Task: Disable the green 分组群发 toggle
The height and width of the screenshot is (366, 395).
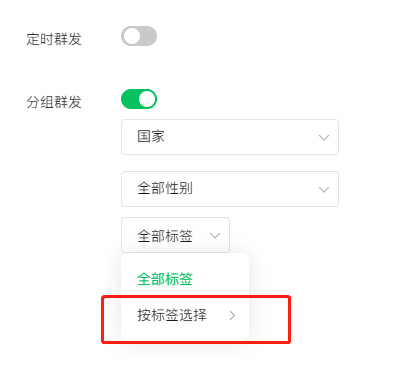Action: (139, 99)
